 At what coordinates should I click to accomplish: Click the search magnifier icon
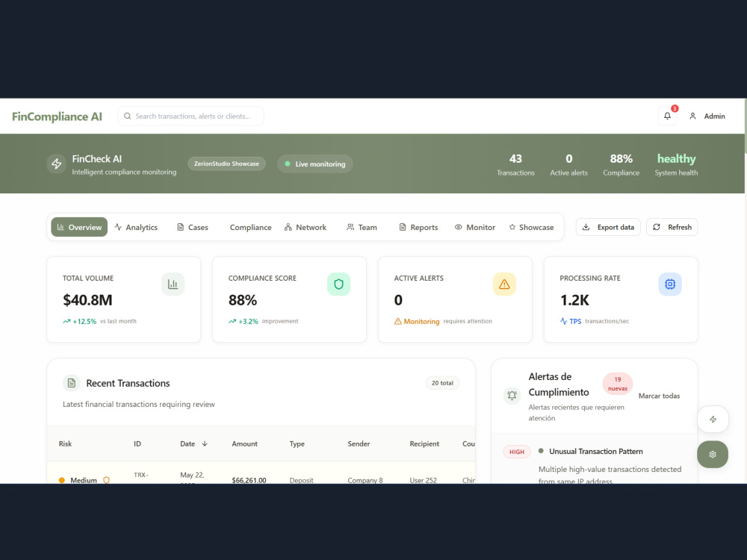[x=127, y=116]
